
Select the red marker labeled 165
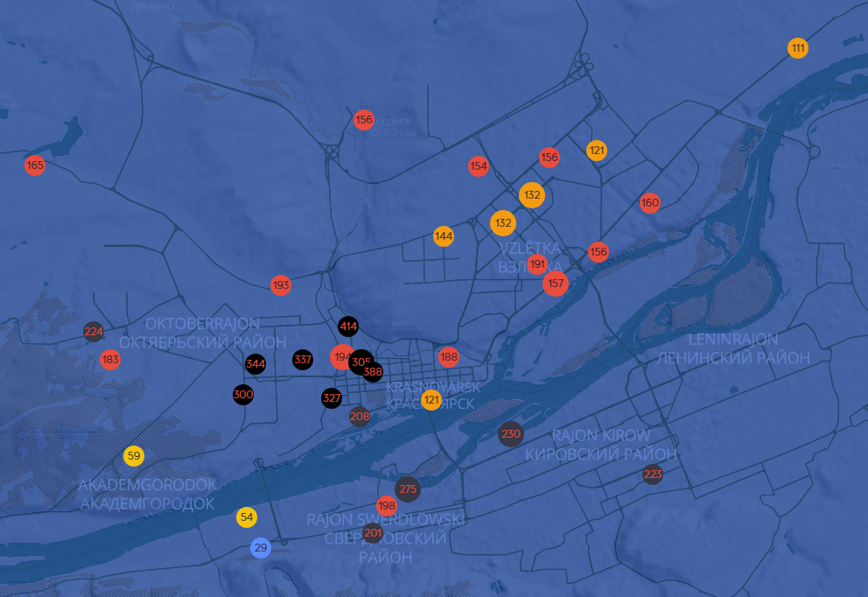(x=35, y=165)
